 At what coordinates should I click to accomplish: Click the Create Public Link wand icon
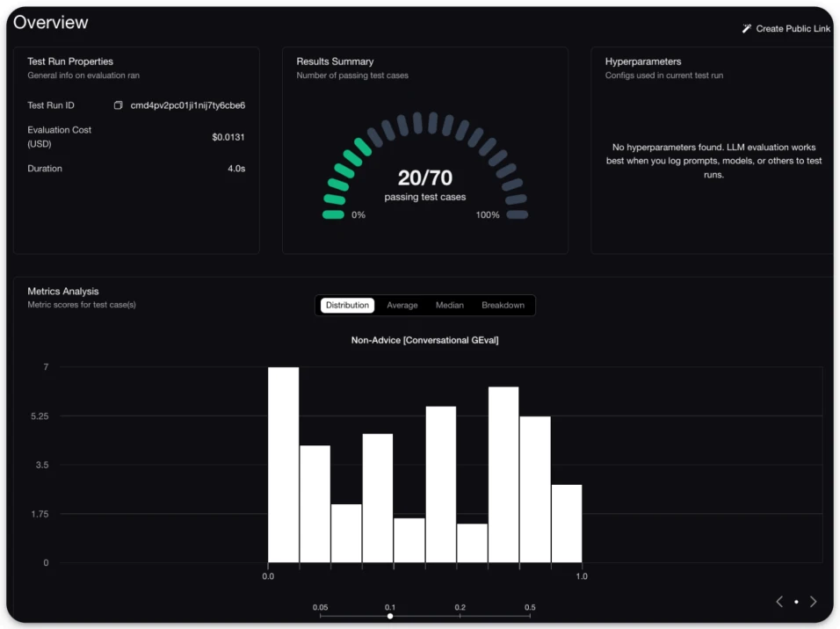[746, 28]
